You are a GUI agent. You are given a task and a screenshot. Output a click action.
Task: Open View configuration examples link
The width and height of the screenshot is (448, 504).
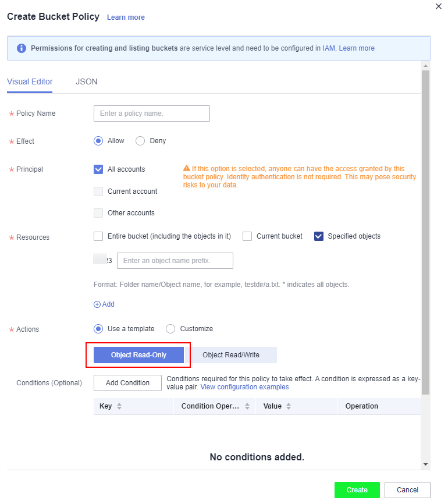point(244,387)
